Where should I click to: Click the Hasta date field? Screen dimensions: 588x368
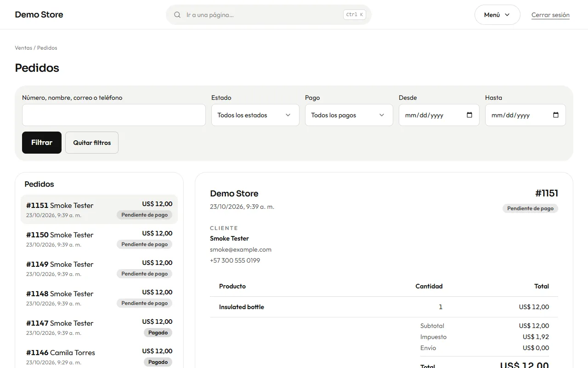(x=526, y=115)
